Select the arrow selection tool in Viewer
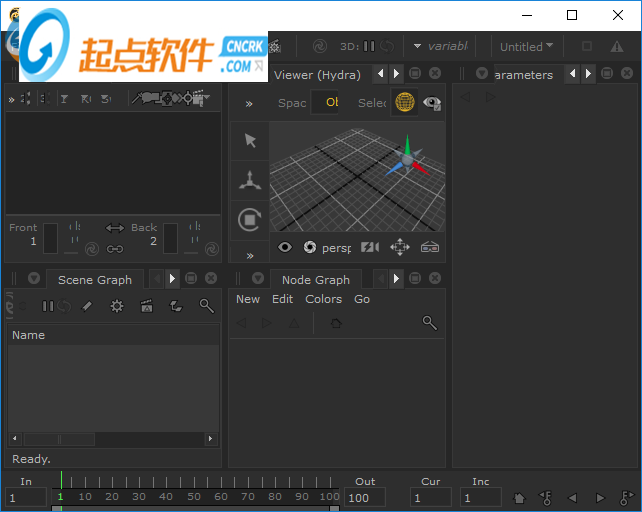The height and width of the screenshot is (512, 642). (250, 141)
